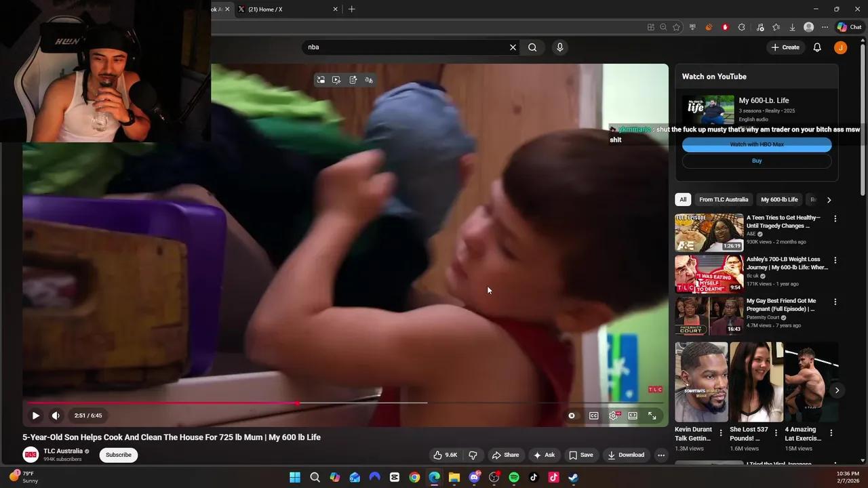Viewport: 868px width, 488px height.
Task: Toggle closed captions (CC) on the video
Action: tap(594, 415)
